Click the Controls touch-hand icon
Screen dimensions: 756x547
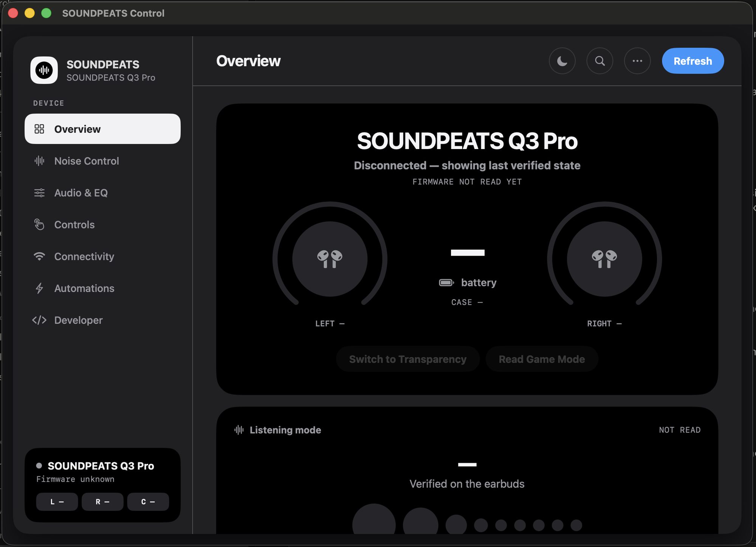(x=39, y=225)
